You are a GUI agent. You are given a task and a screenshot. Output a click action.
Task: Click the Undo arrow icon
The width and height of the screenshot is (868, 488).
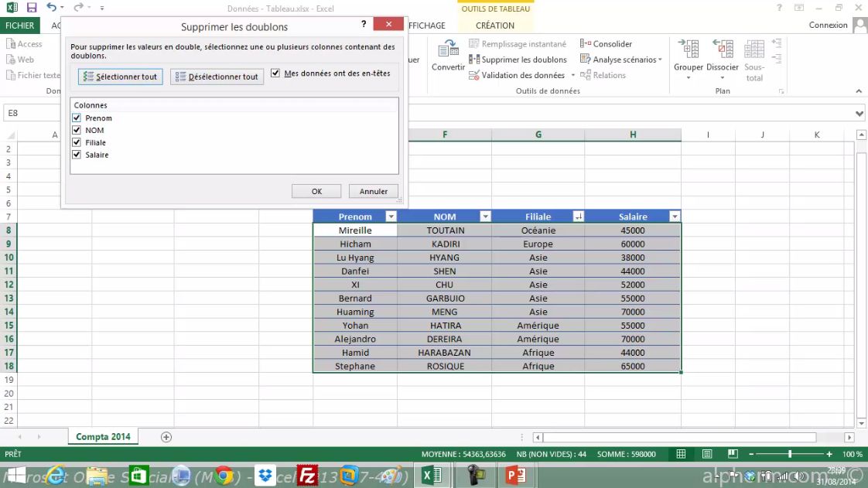pyautogui.click(x=52, y=7)
